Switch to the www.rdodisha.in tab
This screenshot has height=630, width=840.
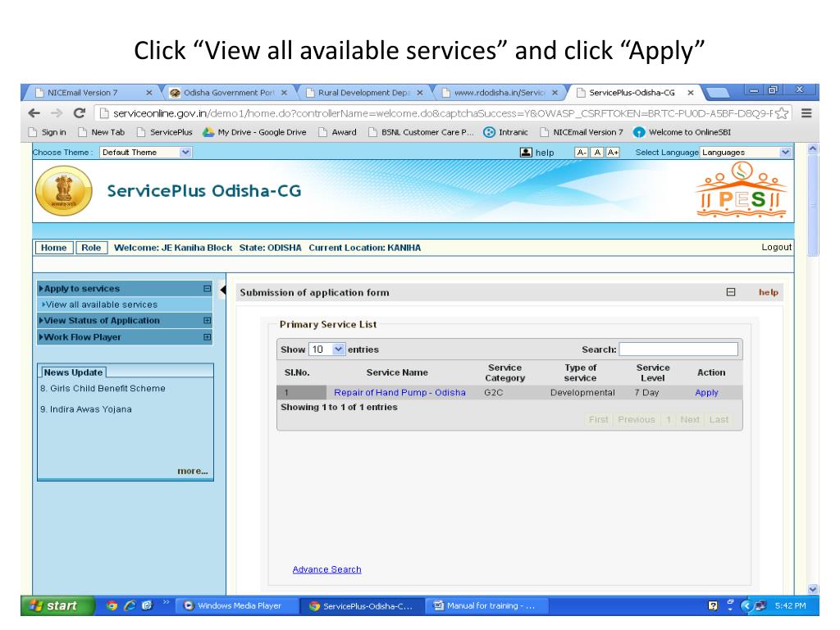500,93
